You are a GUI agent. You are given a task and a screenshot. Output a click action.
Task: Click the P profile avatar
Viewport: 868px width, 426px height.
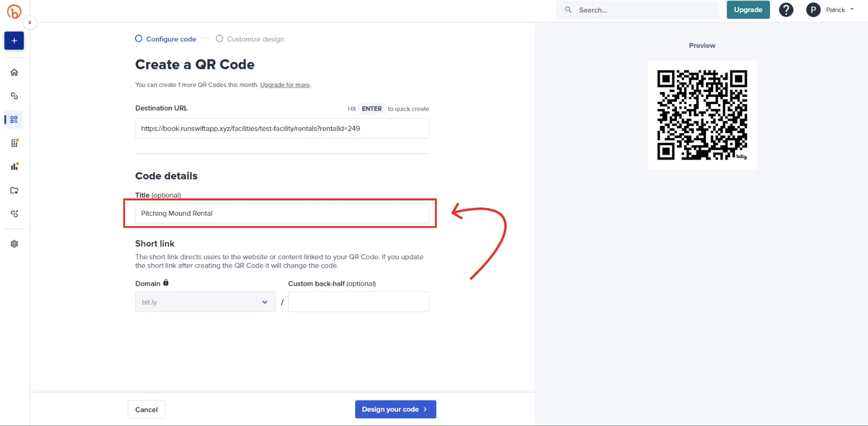pyautogui.click(x=813, y=10)
